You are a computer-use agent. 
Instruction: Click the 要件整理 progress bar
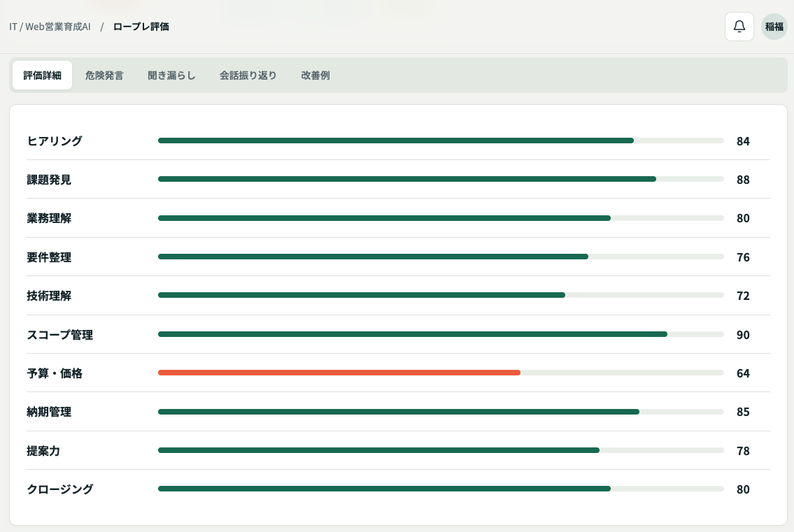441,257
